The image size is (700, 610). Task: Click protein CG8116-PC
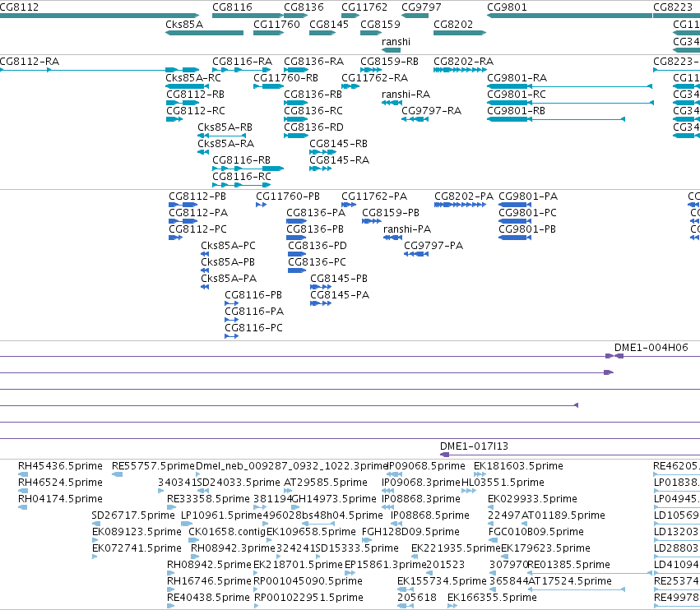(253, 328)
